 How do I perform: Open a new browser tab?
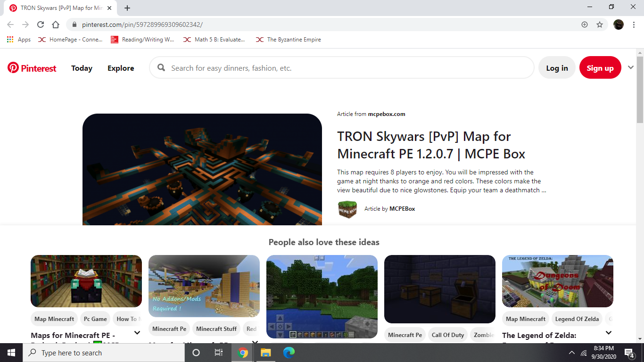click(127, 8)
